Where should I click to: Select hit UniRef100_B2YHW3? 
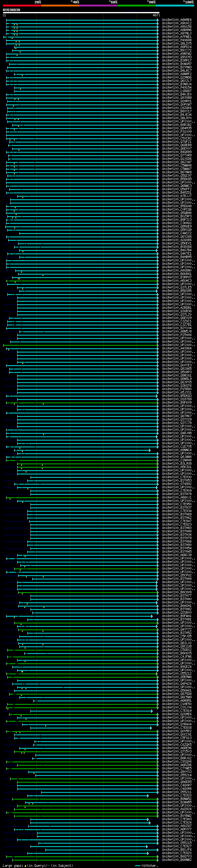pyautogui.click(x=176, y=67)
